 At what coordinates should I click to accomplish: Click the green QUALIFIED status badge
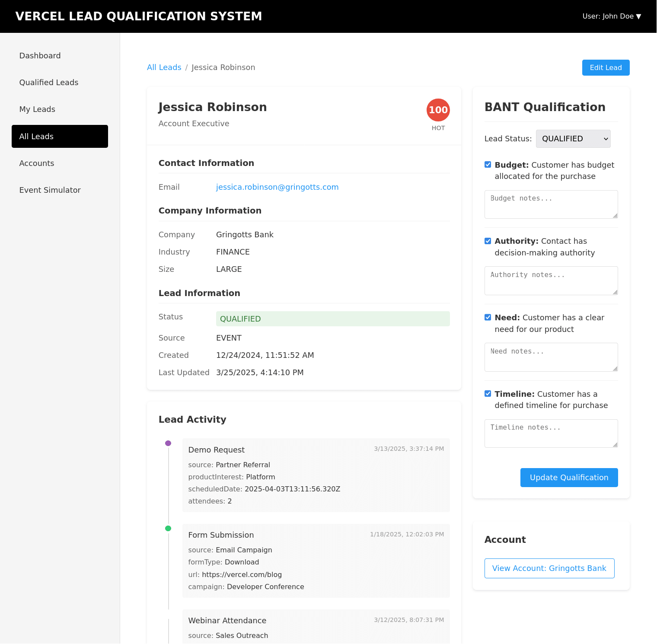[x=333, y=319]
